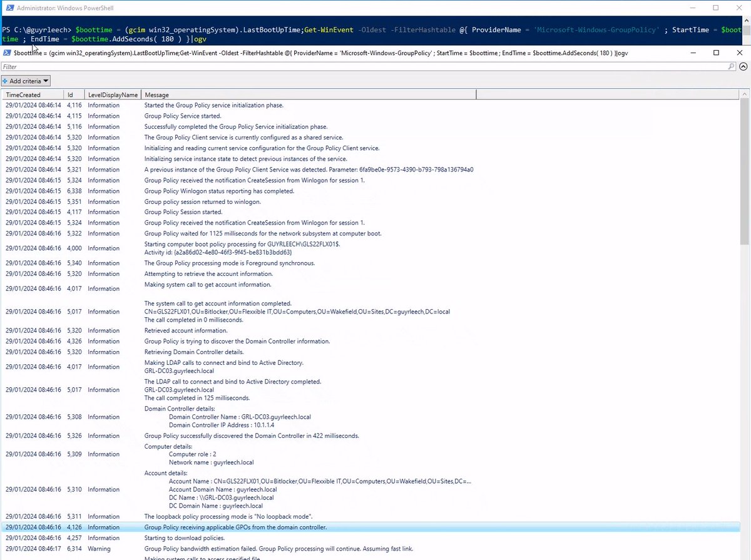Viewport: 751px width, 560px height.
Task: Select row 'A previous instance of the Group Policy Client Service'
Action: 370,170
